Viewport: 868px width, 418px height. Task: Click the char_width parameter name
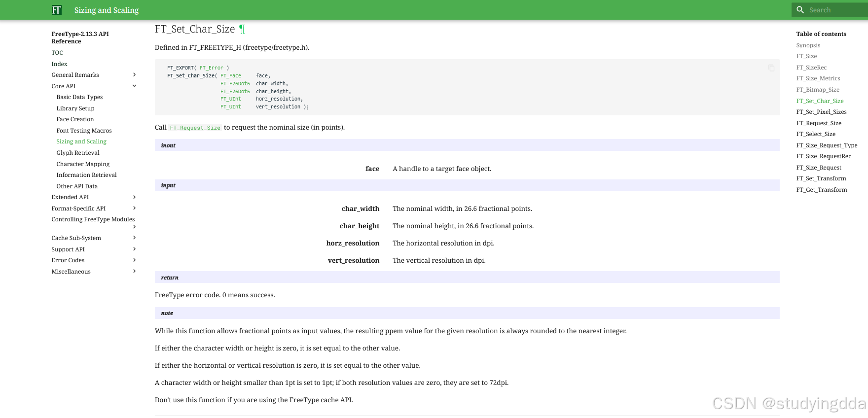361,209
